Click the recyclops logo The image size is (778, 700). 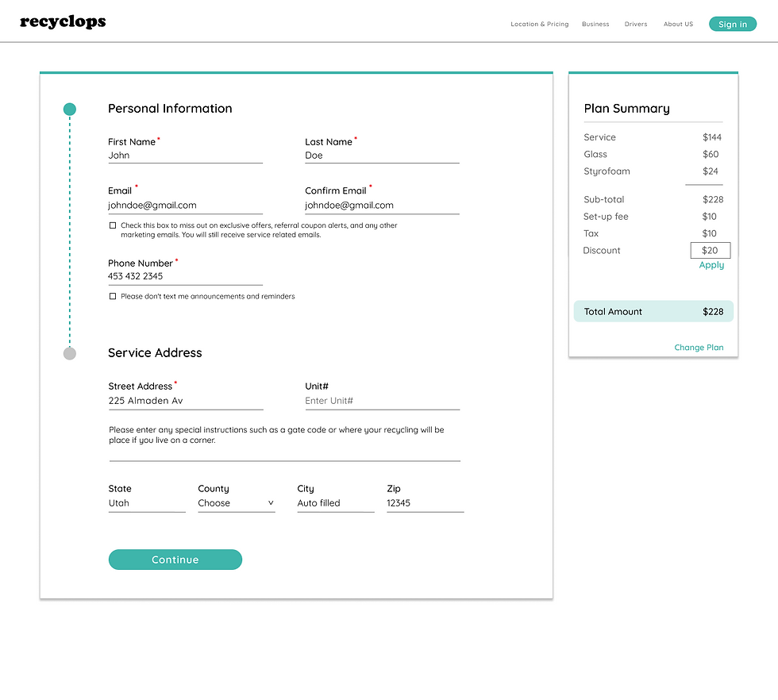coord(63,21)
